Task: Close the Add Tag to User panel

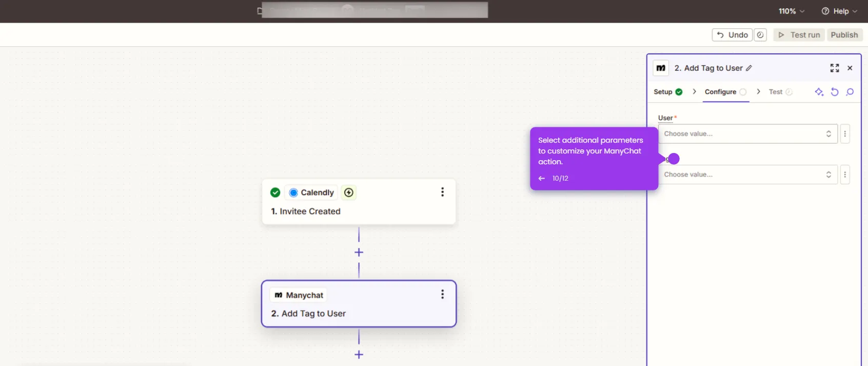Action: coord(850,68)
